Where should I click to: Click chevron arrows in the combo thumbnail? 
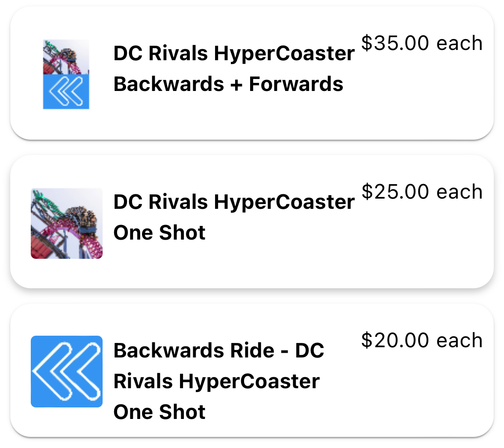click(66, 91)
